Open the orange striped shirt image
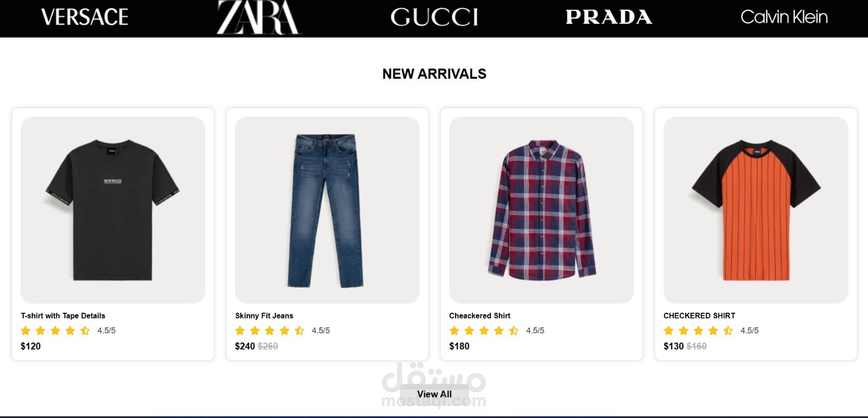 coord(756,210)
